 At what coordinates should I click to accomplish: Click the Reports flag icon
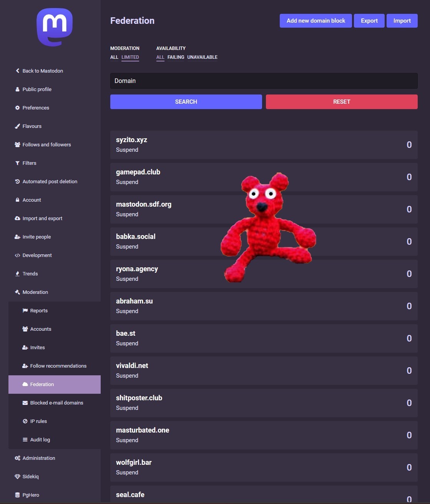(25, 310)
